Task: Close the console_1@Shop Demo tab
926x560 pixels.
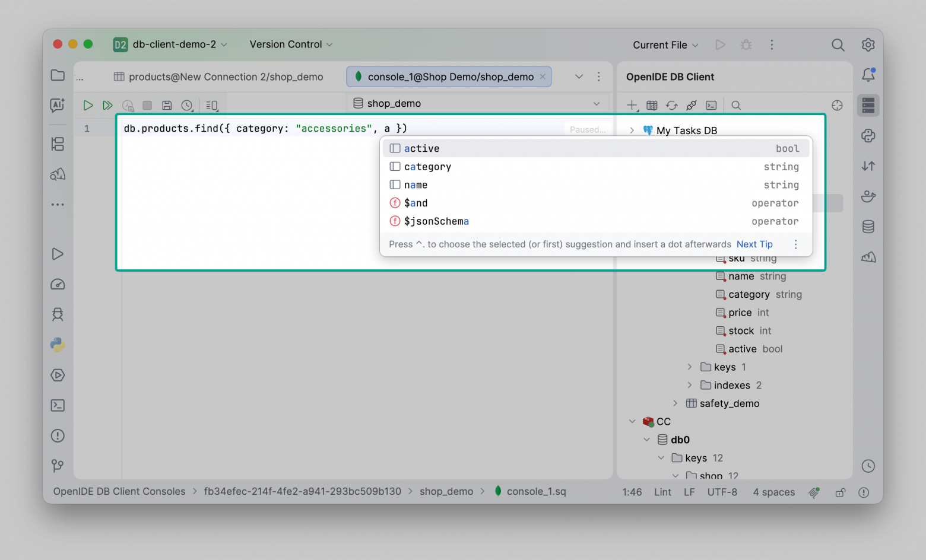Action: 543,77
